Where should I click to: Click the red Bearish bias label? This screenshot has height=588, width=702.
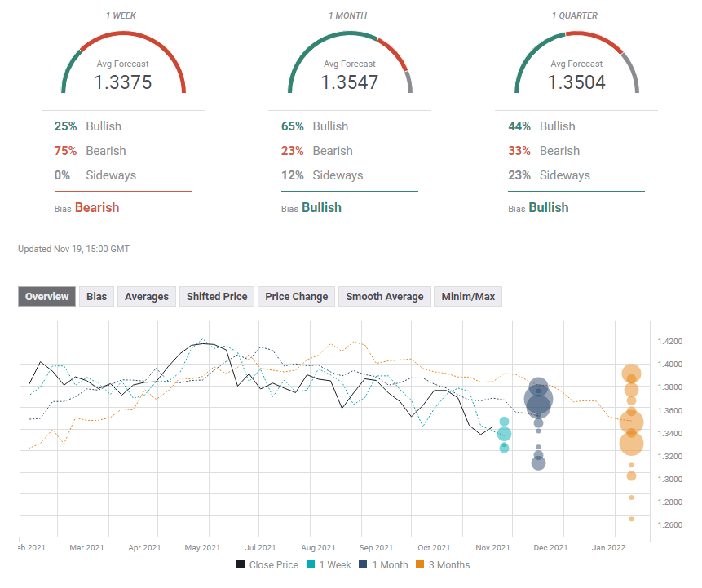point(97,207)
